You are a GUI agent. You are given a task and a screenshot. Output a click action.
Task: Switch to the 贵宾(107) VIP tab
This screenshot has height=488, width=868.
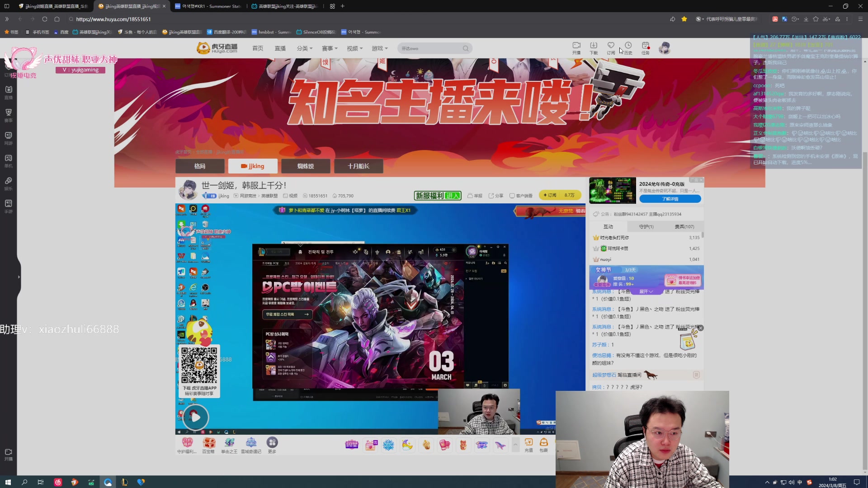click(684, 226)
